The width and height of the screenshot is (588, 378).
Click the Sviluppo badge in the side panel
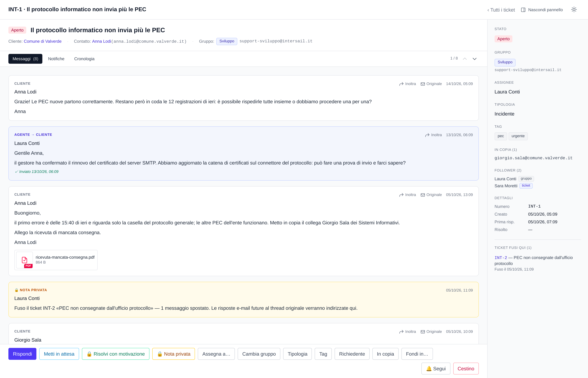(505, 62)
